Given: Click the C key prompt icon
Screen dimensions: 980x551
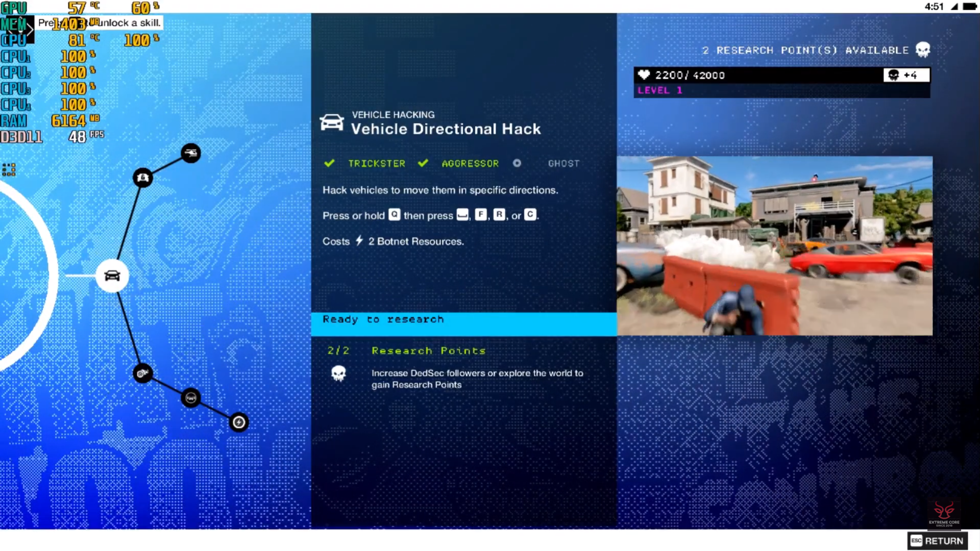Looking at the screenshot, I should coord(530,215).
